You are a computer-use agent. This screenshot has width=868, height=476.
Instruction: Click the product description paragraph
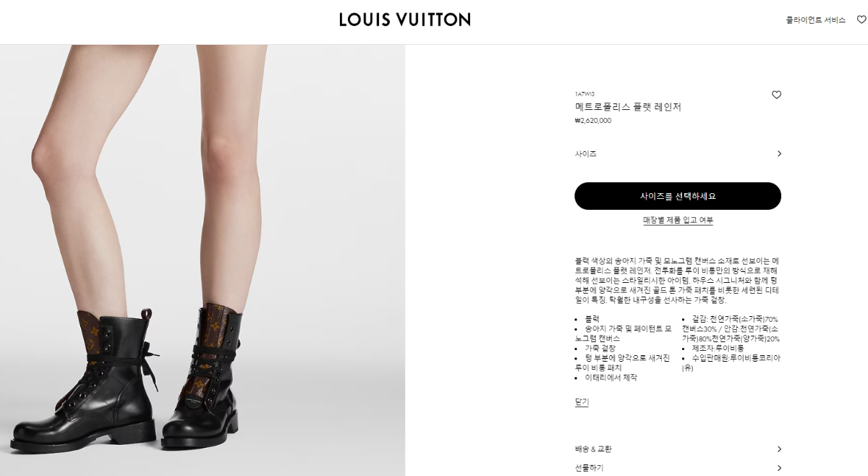677,280
